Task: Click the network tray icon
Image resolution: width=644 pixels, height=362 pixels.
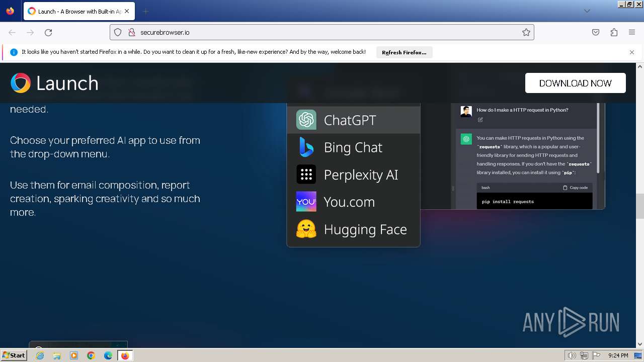Action: click(x=584, y=355)
